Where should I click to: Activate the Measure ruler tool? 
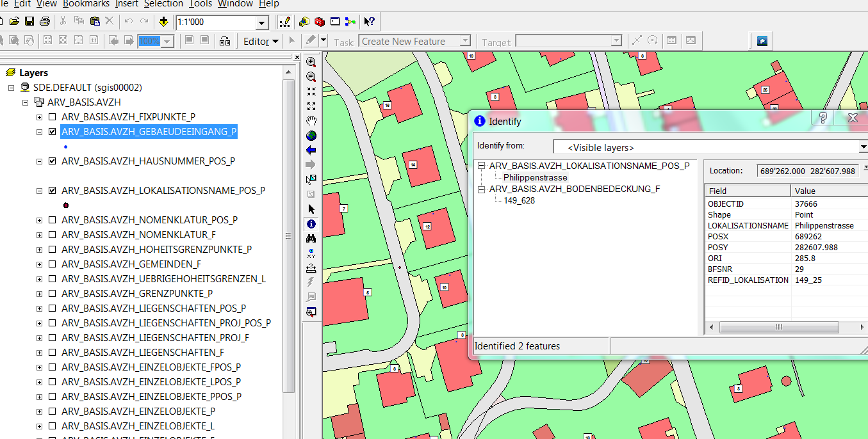coord(311,267)
